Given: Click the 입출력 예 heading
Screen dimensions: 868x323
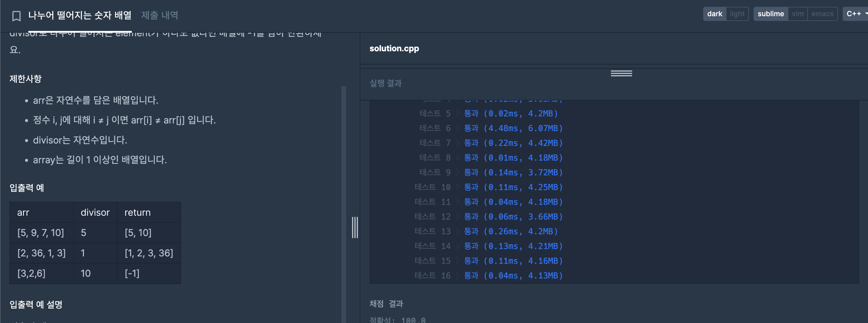Looking at the screenshot, I should click(x=27, y=188).
